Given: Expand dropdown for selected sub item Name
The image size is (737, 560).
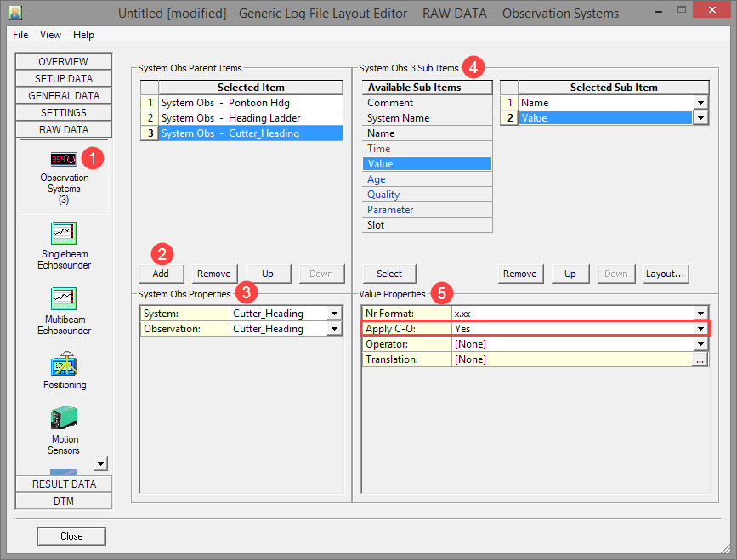Looking at the screenshot, I should (x=700, y=103).
